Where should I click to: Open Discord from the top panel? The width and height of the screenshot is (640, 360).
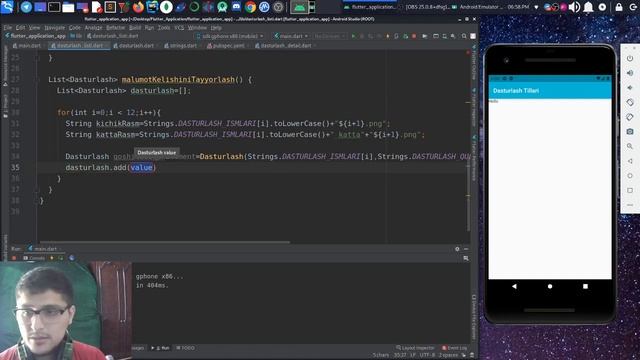tap(236, 7)
